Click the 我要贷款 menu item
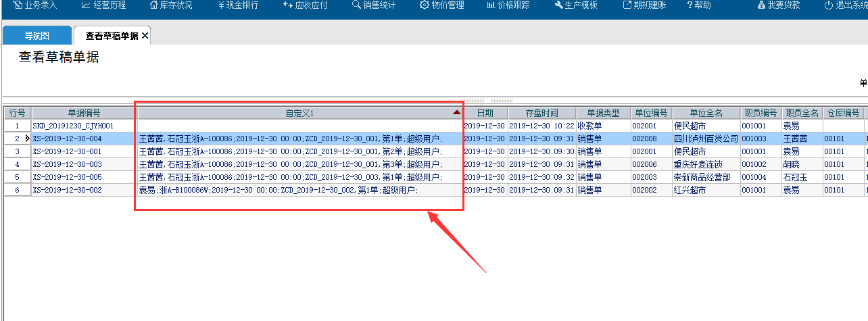The image size is (868, 321). coord(779,5)
